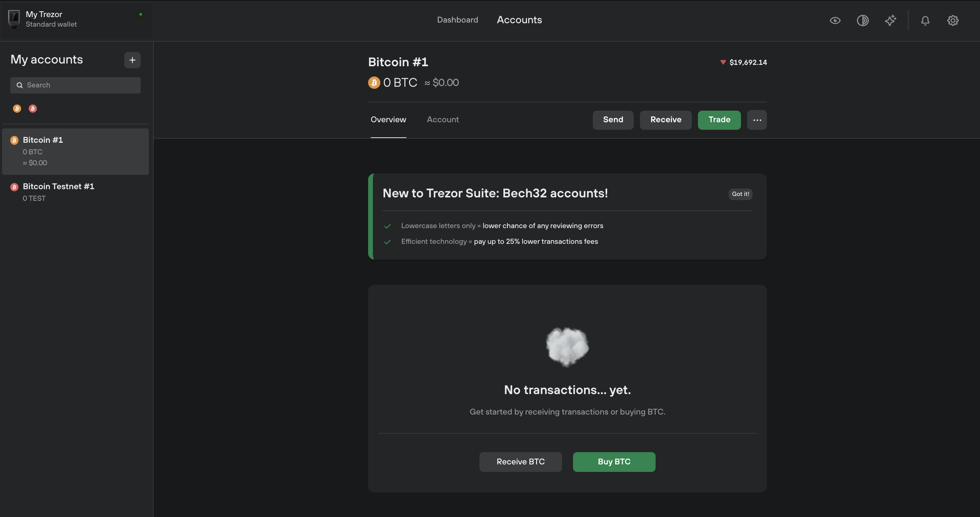This screenshot has width=980, height=517.
Task: Select Bitcoin #1 account in sidebar
Action: click(x=75, y=151)
